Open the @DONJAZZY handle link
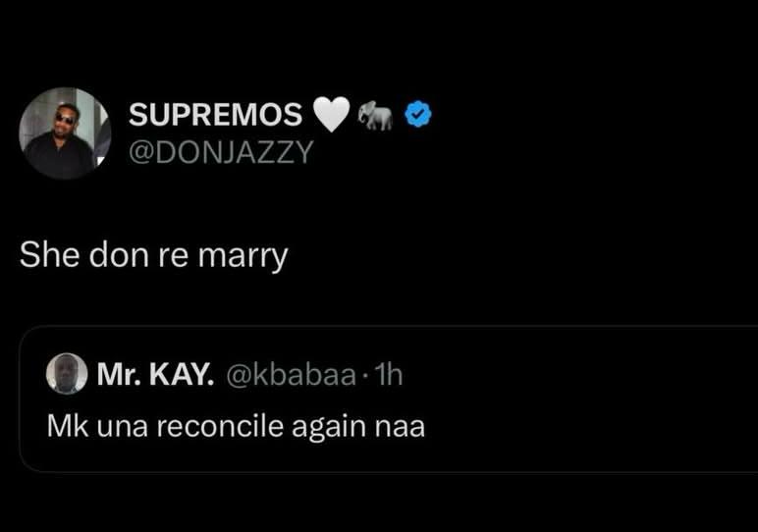The image size is (758, 532). (221, 152)
